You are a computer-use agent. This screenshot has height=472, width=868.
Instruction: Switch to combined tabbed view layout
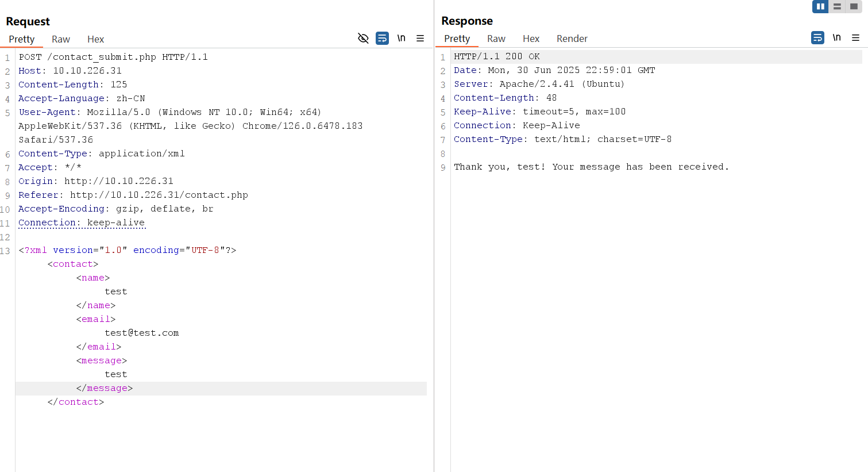[x=854, y=6]
